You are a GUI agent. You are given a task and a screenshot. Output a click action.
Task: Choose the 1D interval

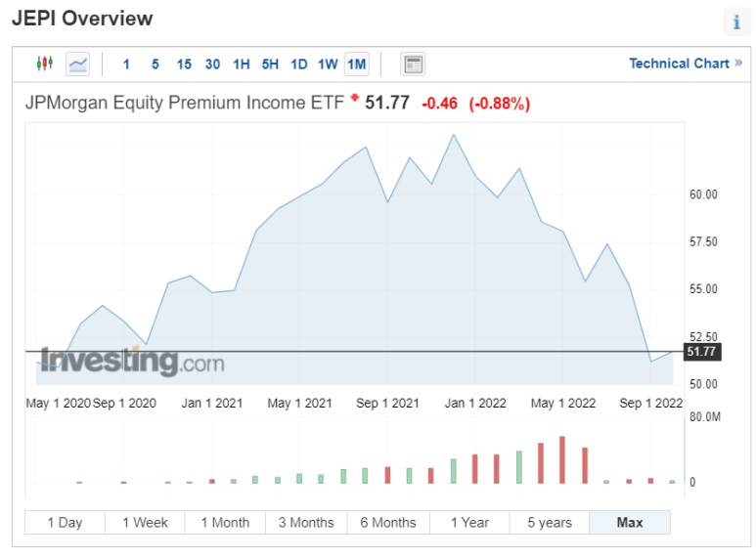pos(299,64)
